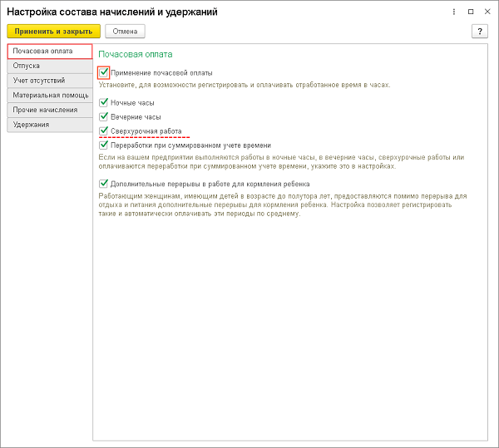This screenshot has width=499, height=448.
Task: Select the Материальная помощь tab
Action: point(49,95)
